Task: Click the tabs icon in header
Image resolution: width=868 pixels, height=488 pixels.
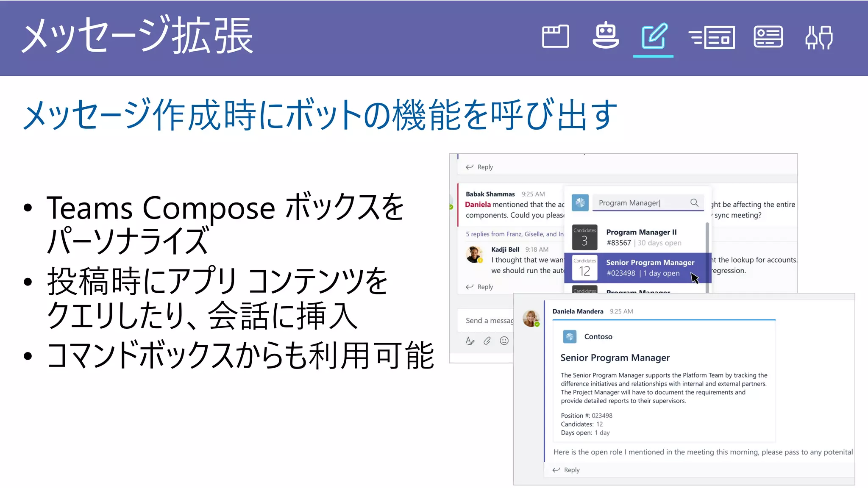Action: (555, 36)
